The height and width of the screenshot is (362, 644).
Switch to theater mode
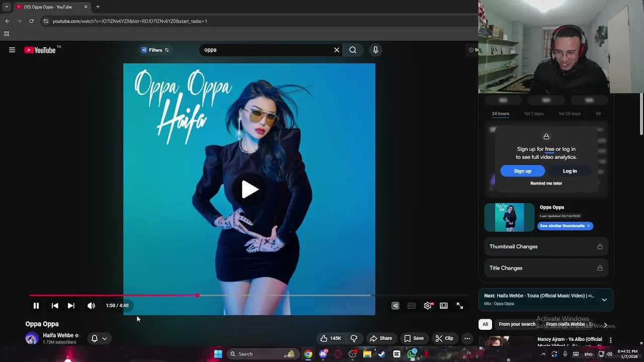(x=444, y=306)
